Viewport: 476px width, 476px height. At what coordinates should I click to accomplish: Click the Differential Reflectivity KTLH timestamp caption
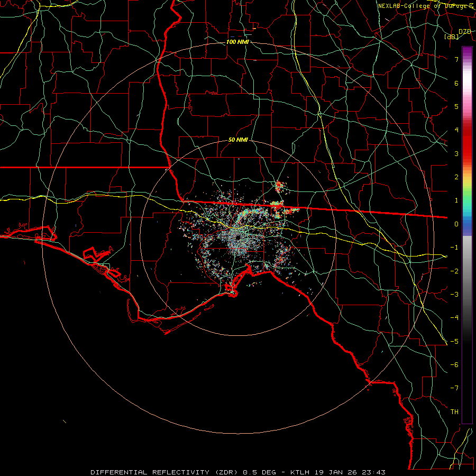[238, 472]
